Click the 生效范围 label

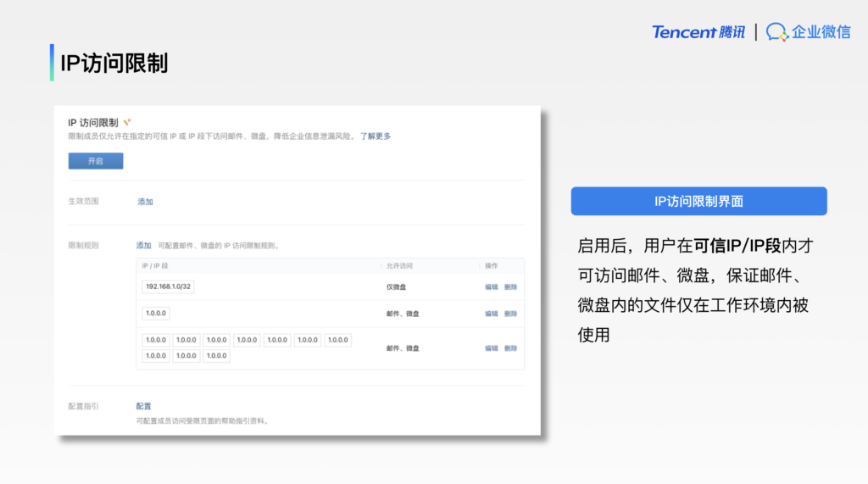tap(84, 201)
